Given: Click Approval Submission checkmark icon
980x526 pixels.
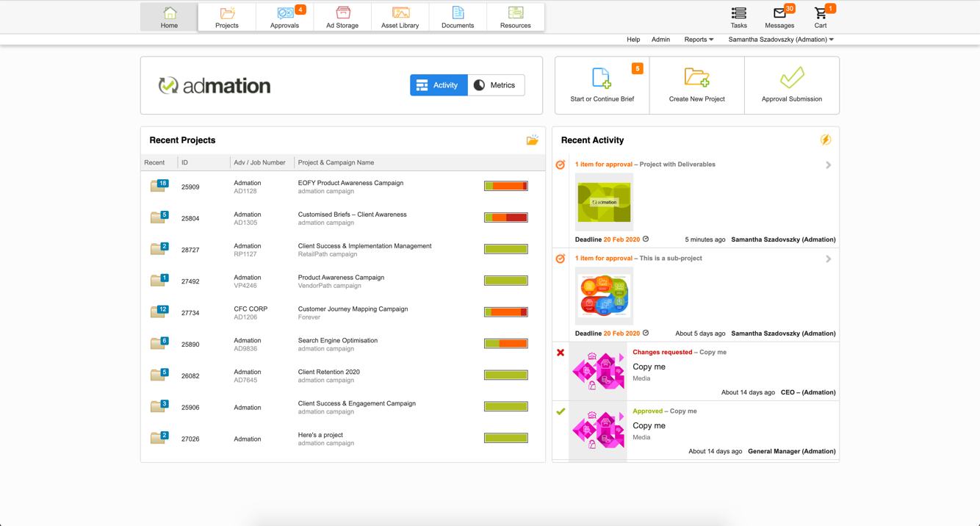Looking at the screenshot, I should [x=792, y=78].
